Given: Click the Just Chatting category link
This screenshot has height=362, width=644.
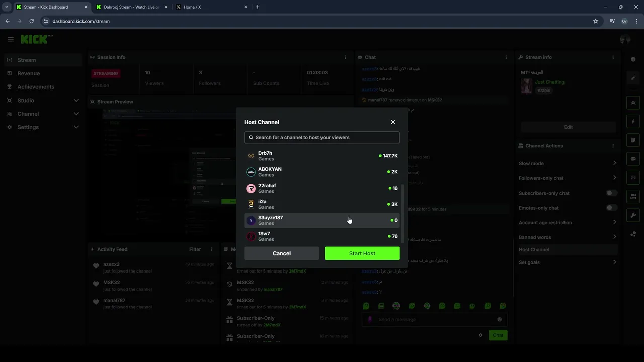Looking at the screenshot, I should pos(549,82).
